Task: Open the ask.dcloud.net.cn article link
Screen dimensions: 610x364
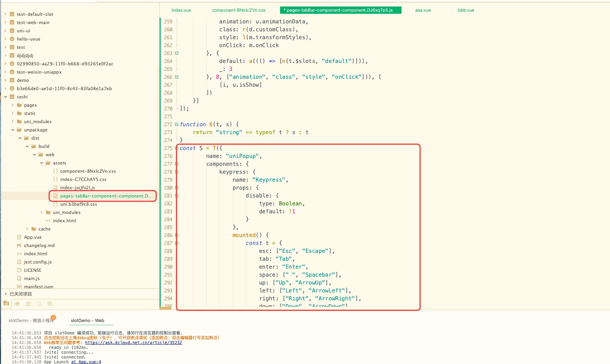Action: coord(133,343)
